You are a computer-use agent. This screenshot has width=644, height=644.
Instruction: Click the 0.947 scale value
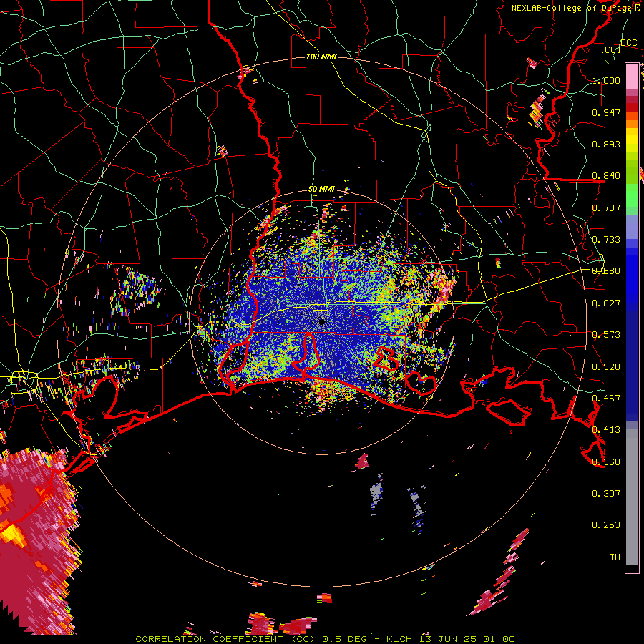coord(606,112)
